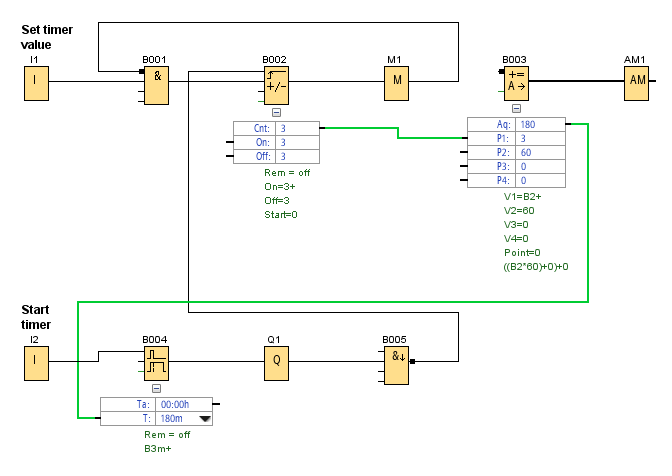The height and width of the screenshot is (476, 672).
Task: Click the M1 block label
Action: 394,60
